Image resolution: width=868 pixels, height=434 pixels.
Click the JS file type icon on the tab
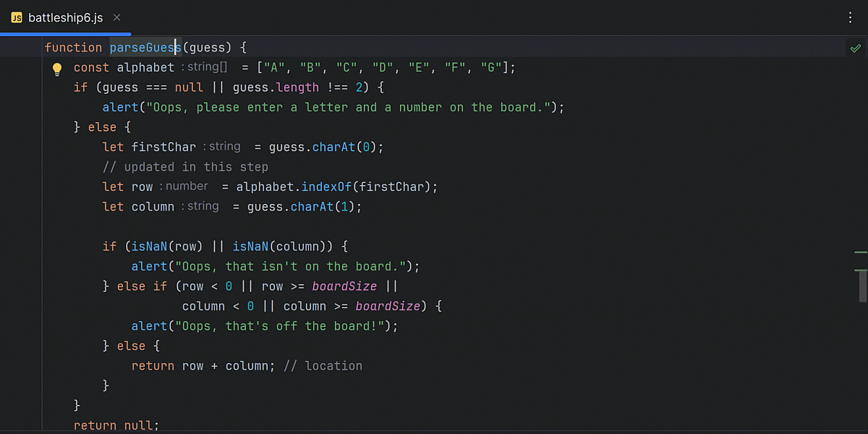click(16, 17)
